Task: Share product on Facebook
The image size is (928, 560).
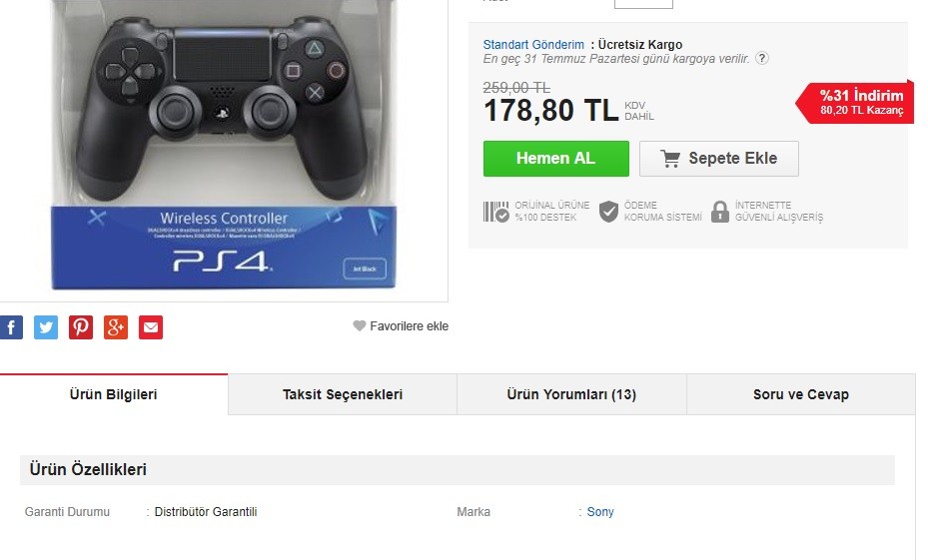Action: pos(11,327)
